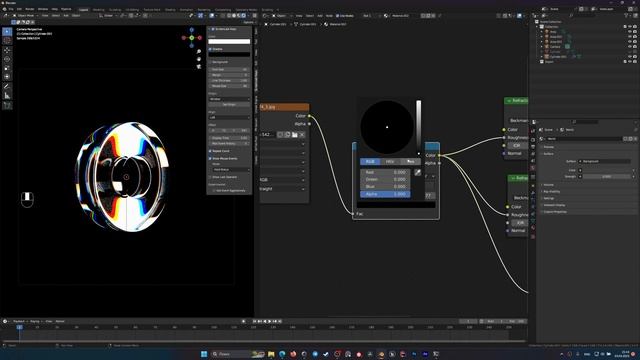Open the Align dropdown showing Left

(229, 118)
